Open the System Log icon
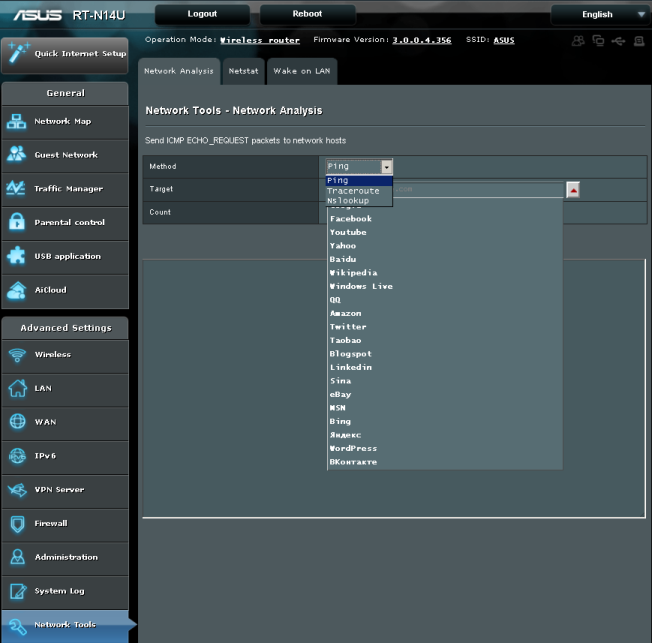652x643 pixels. point(18,591)
